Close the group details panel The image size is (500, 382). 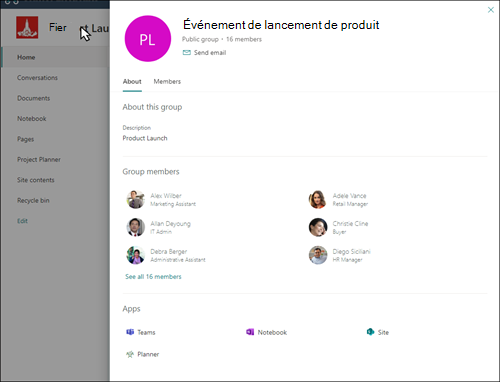(491, 10)
